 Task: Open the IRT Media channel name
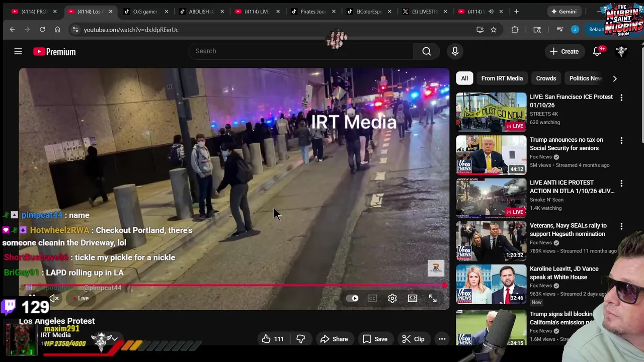pyautogui.click(x=56, y=335)
